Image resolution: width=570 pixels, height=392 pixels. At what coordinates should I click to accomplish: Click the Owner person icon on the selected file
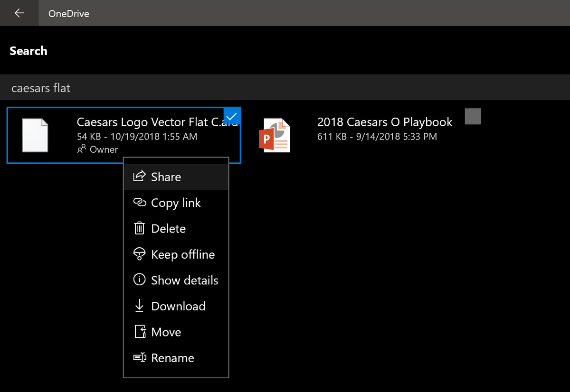[83, 149]
